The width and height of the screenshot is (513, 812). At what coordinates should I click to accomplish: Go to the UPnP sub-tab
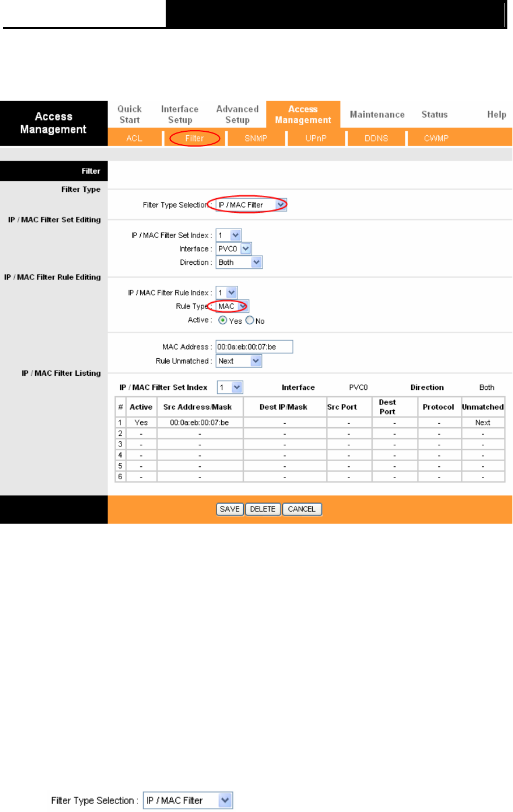[x=316, y=138]
